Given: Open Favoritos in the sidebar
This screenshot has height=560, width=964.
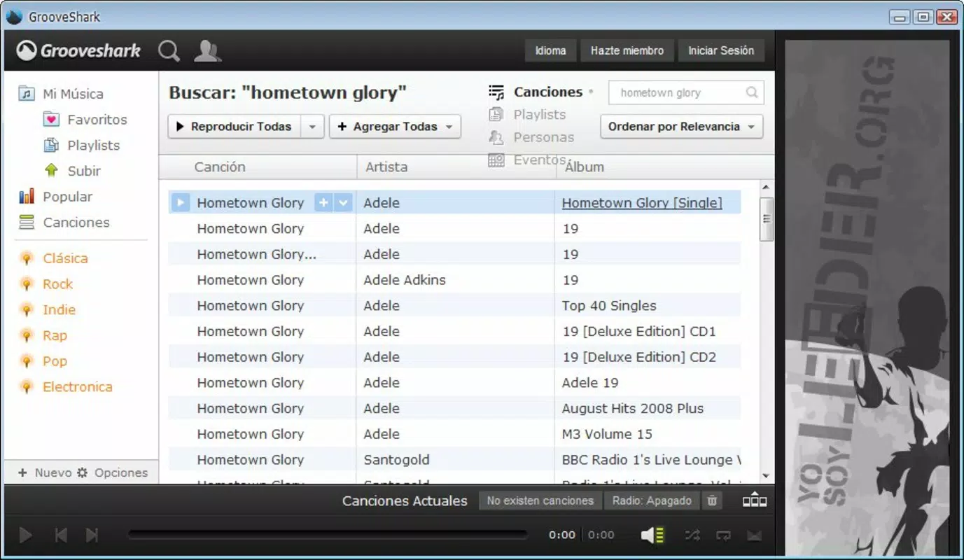Looking at the screenshot, I should pyautogui.click(x=85, y=120).
